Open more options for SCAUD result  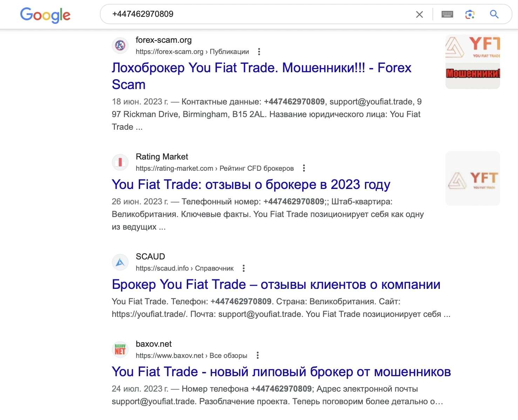point(244,269)
